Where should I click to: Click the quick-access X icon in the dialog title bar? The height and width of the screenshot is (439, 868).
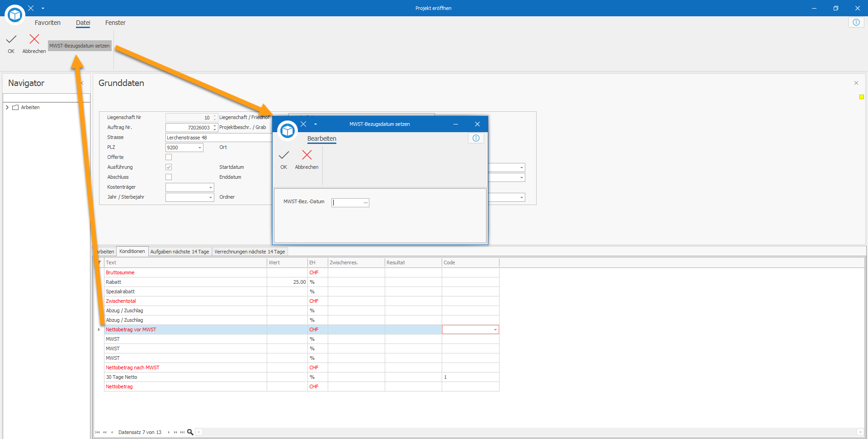click(x=303, y=124)
